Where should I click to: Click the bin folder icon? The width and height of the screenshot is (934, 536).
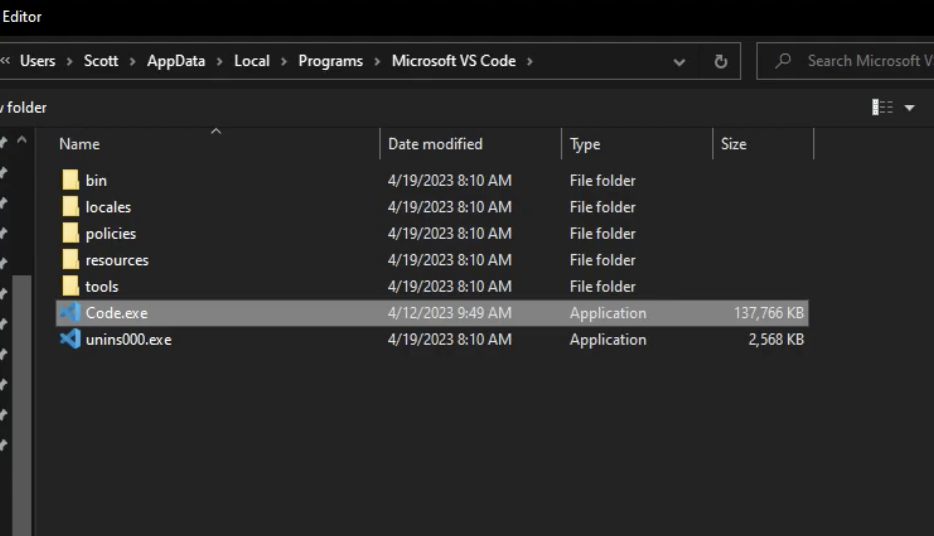(x=70, y=180)
